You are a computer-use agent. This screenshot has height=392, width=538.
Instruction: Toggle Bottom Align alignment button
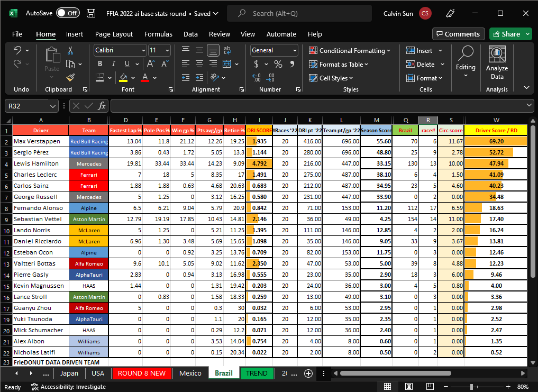point(213,50)
